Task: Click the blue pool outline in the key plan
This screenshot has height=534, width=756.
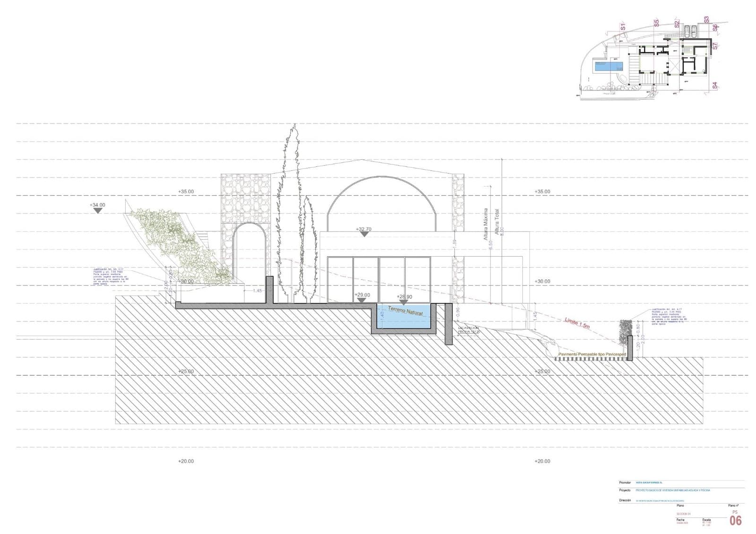Action: pos(608,66)
